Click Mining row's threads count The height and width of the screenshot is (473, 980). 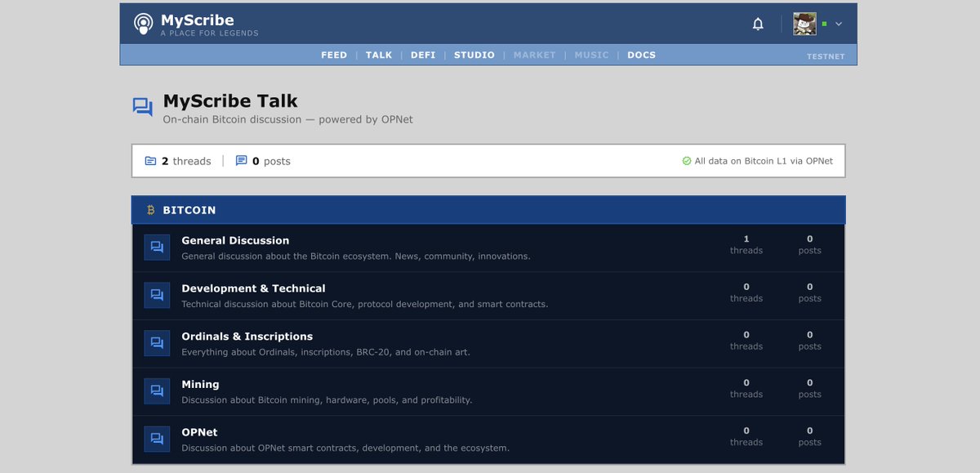click(x=746, y=388)
